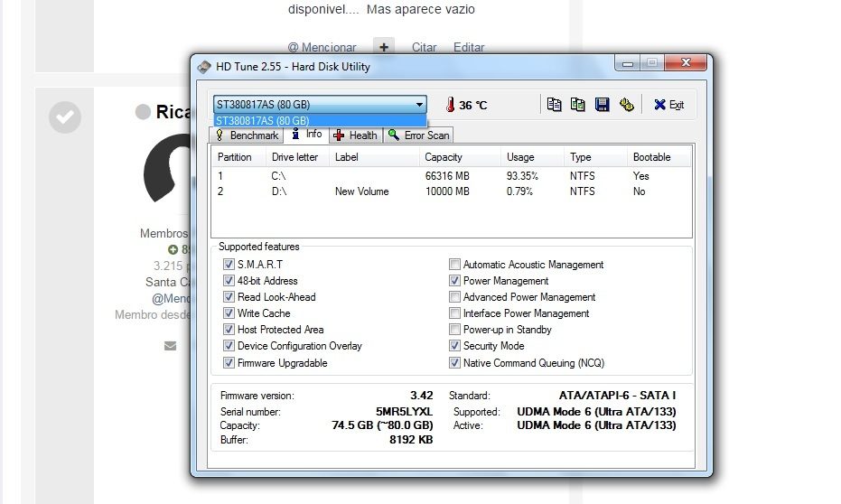Select the D:\ drive letter cell
The width and height of the screenshot is (841, 504).
[279, 191]
